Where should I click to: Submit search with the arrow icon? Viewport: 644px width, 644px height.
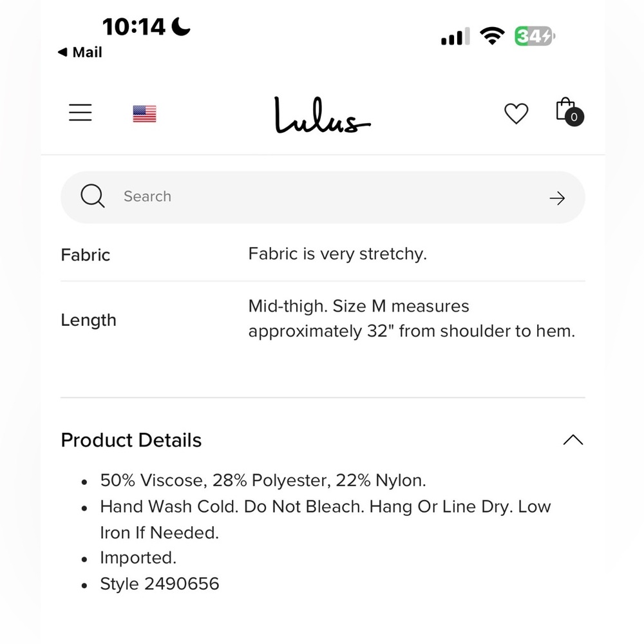(x=557, y=198)
